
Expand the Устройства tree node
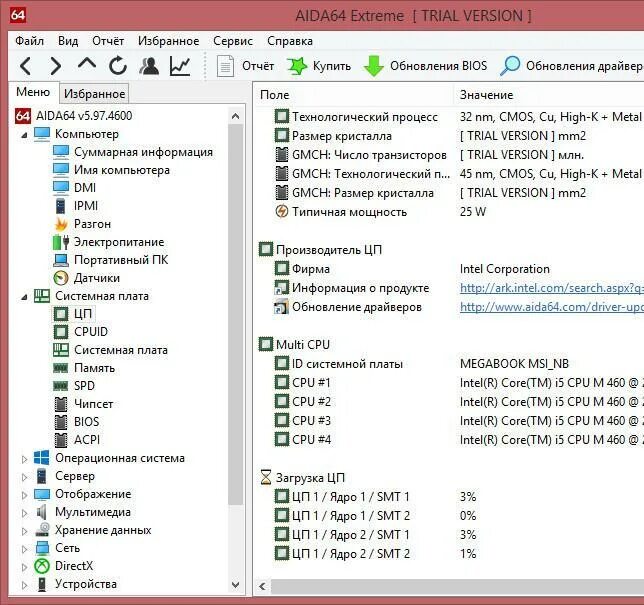(x=24, y=585)
